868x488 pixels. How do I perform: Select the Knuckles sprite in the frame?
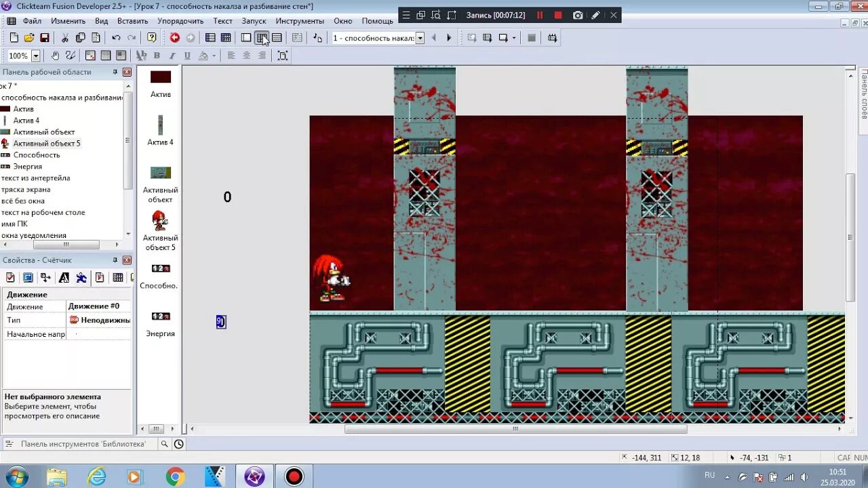(x=330, y=278)
